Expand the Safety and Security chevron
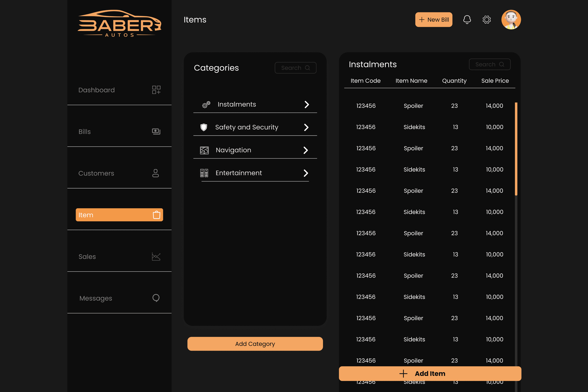Viewport: 588px width, 392px height. [x=306, y=127]
